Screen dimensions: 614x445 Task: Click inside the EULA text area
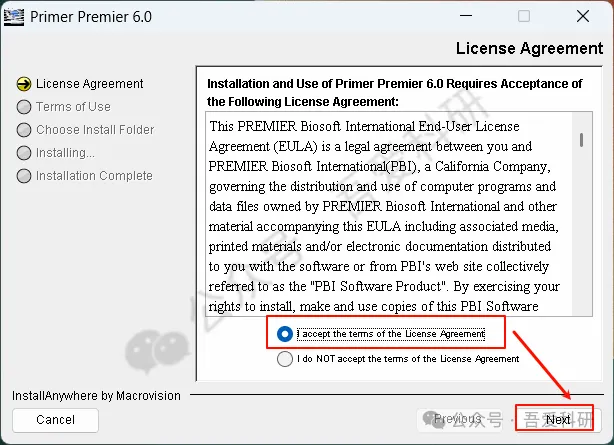coord(385,215)
